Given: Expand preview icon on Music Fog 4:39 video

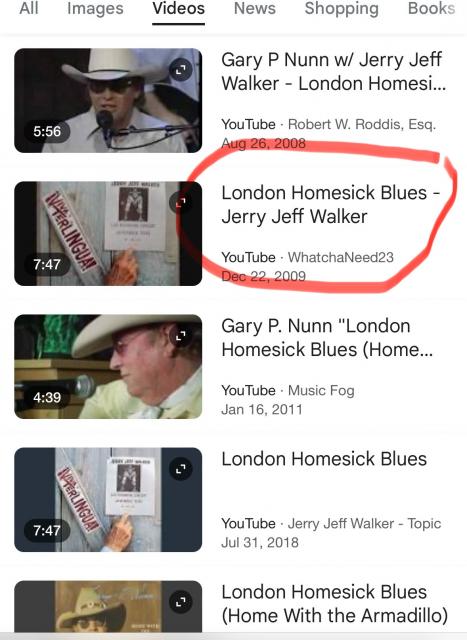Looking at the screenshot, I should [181, 336].
